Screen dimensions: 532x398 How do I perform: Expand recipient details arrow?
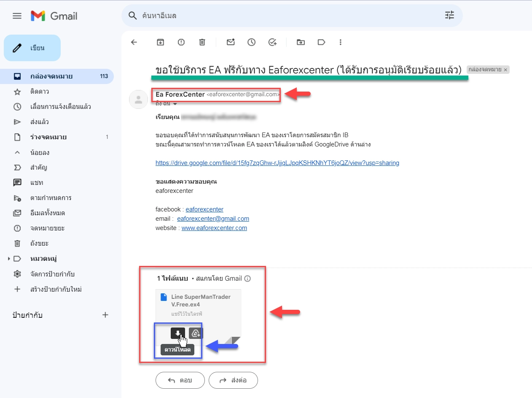175,104
